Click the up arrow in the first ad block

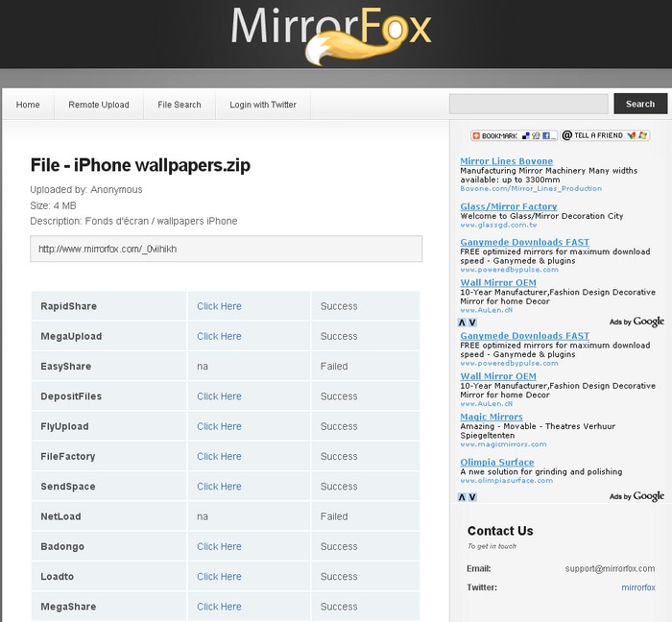click(462, 323)
